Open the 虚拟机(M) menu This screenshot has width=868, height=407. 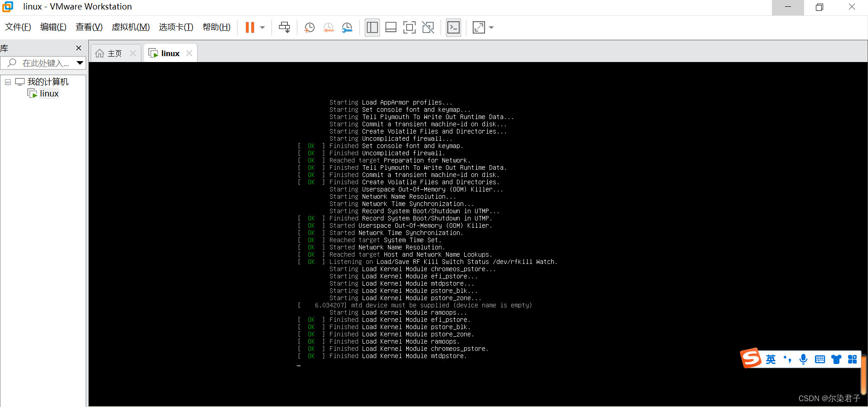tap(131, 27)
